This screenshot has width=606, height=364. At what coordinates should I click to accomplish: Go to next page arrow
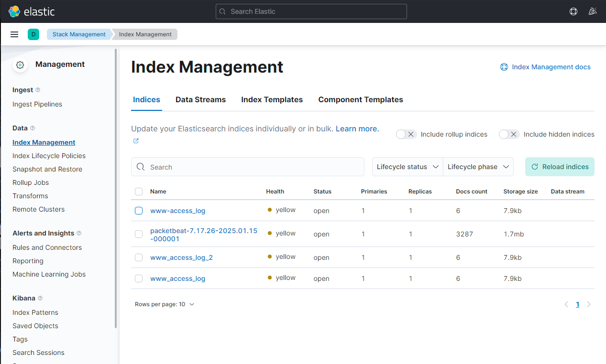pos(589,304)
